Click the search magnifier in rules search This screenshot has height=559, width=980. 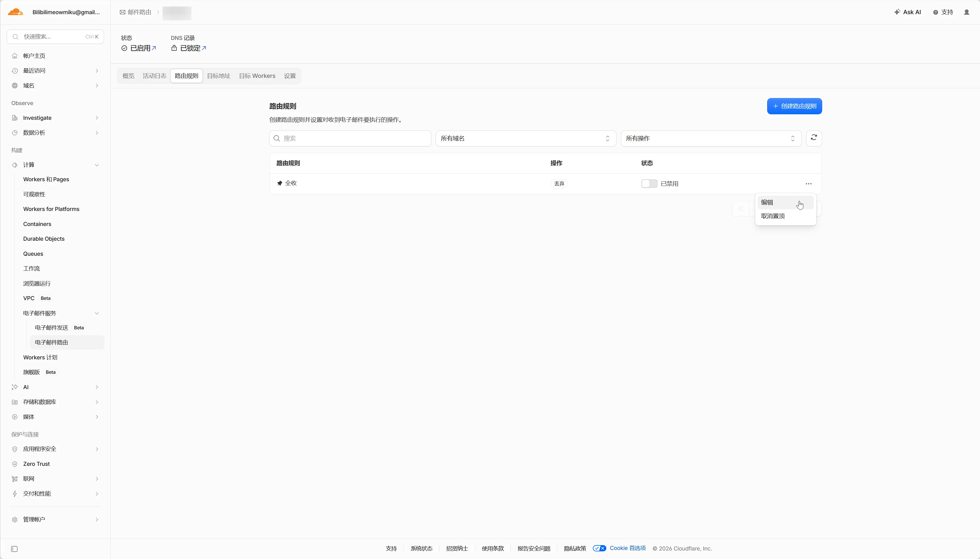277,138
